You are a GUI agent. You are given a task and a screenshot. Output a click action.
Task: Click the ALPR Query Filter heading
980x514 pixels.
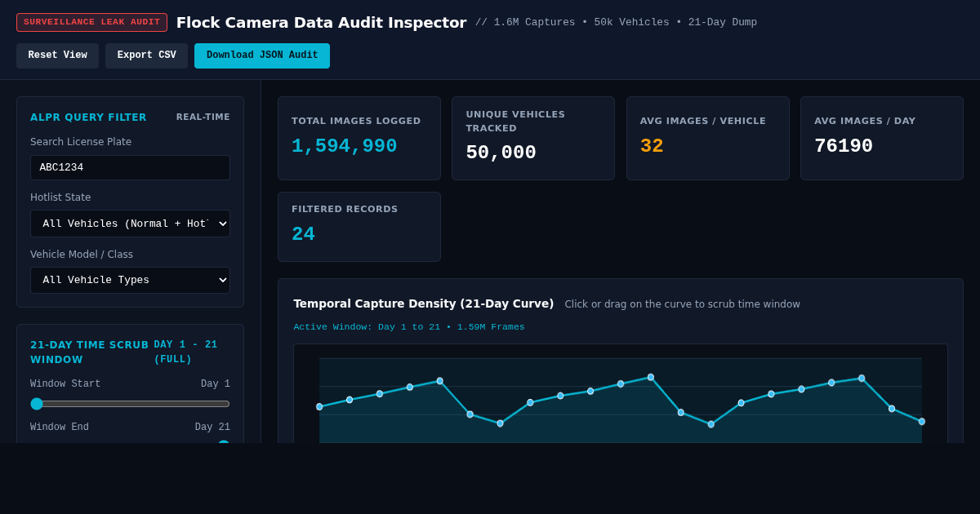click(88, 117)
